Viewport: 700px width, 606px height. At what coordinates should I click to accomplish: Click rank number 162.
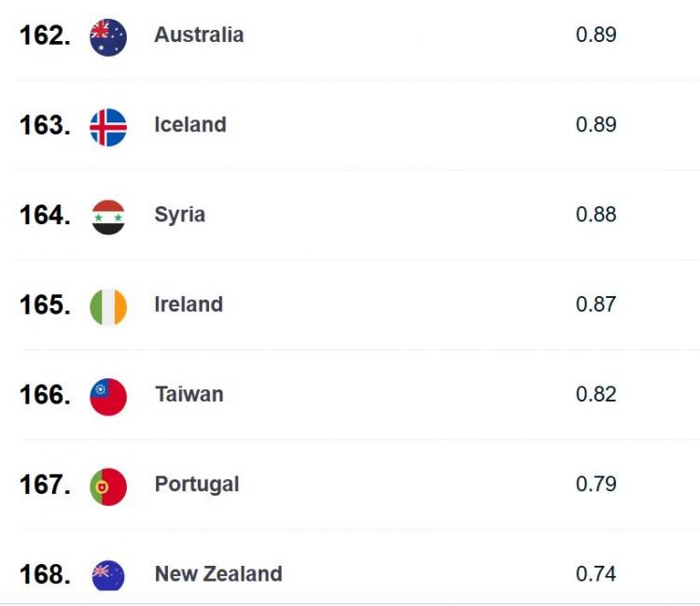45,35
